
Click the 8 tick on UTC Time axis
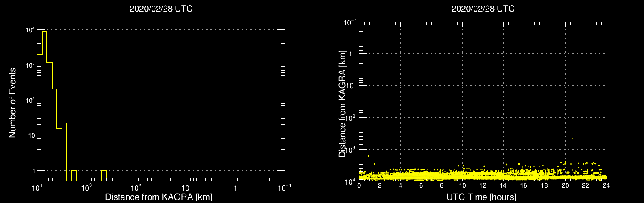tap(442, 186)
